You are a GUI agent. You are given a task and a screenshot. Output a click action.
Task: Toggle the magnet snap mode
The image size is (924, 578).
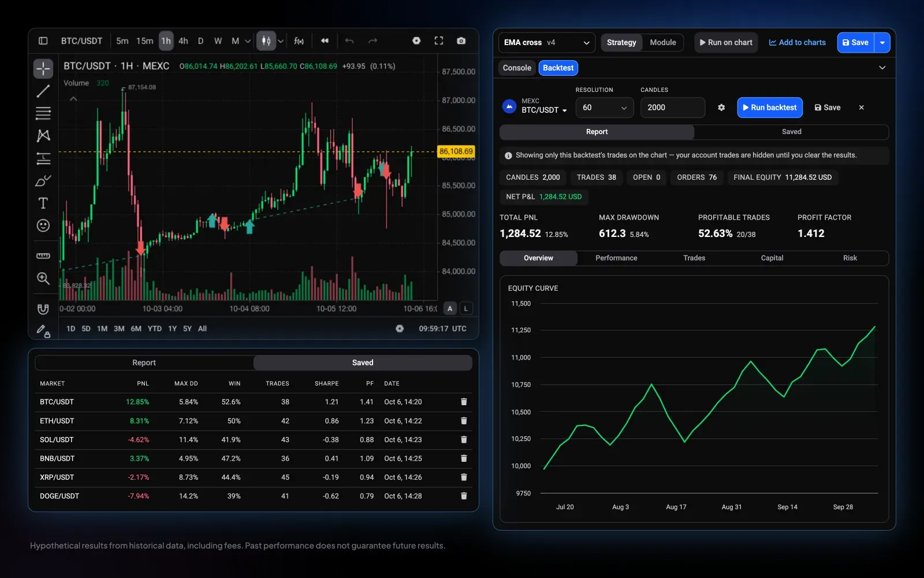coord(43,309)
